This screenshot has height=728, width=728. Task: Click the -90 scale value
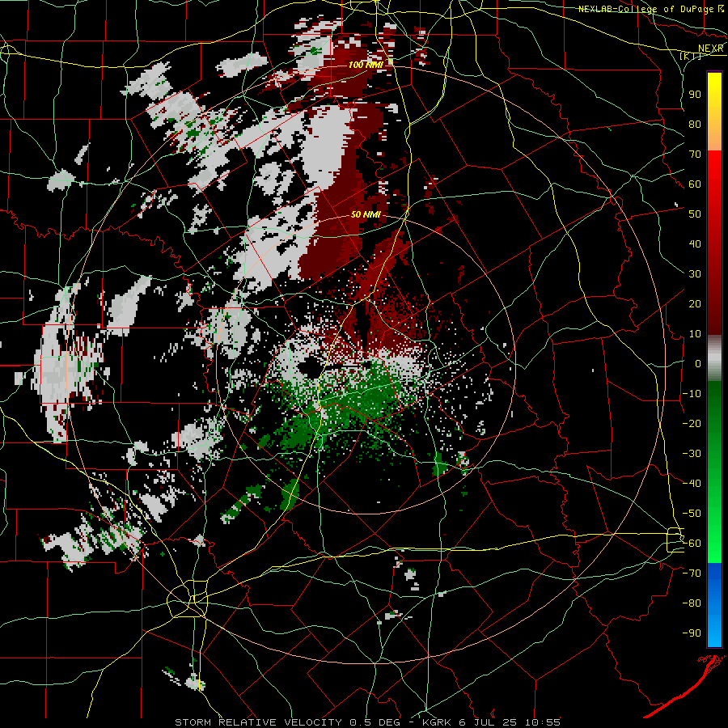pyautogui.click(x=692, y=633)
